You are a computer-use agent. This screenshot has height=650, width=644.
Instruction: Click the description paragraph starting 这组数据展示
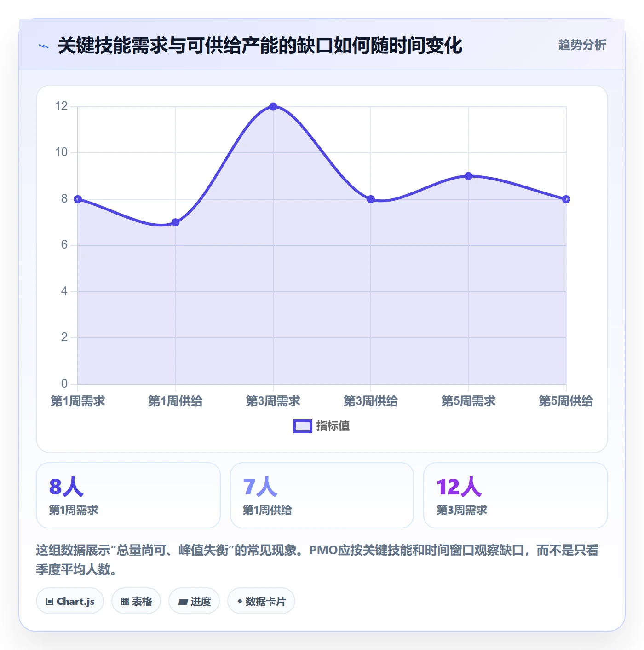[x=317, y=560]
